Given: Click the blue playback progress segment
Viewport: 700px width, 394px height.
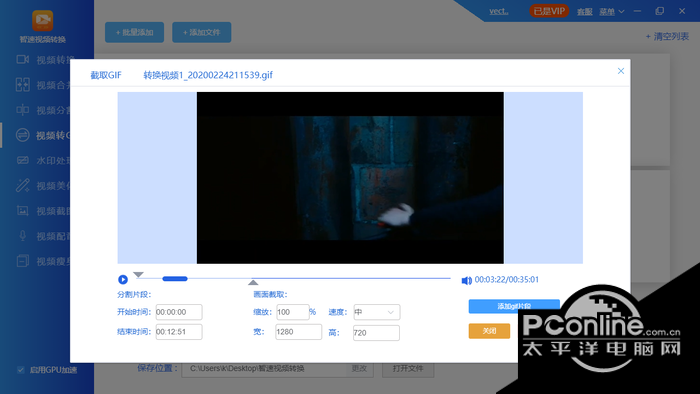Looking at the screenshot, I should tap(175, 279).
